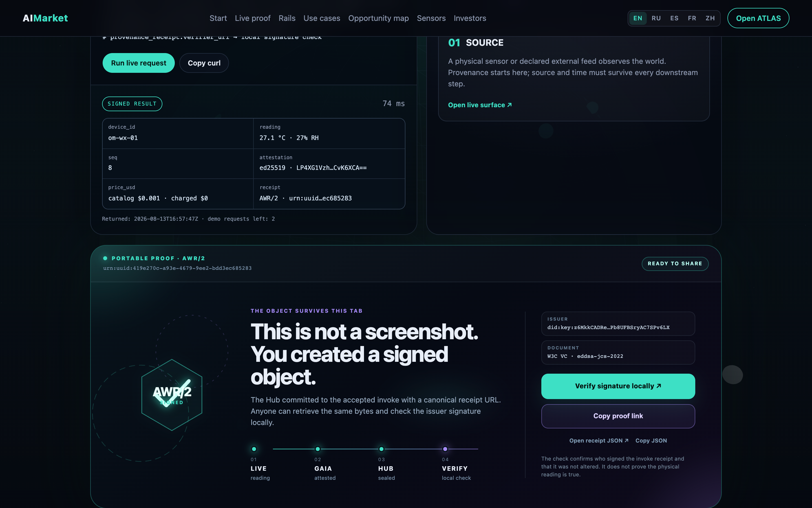Click Run live request button

coord(139,63)
